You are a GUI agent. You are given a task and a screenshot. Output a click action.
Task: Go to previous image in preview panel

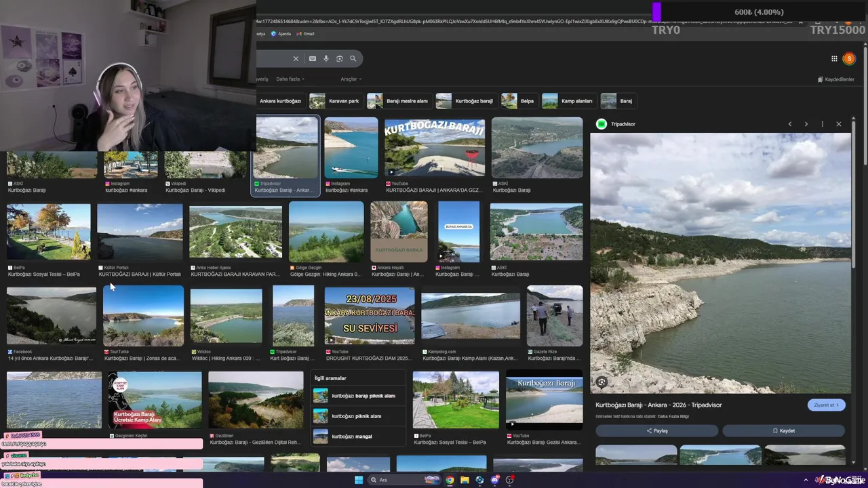click(790, 124)
